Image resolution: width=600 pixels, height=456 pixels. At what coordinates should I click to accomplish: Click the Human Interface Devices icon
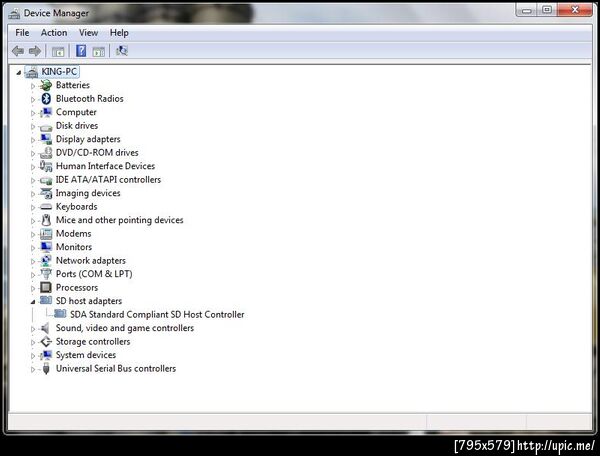coord(46,166)
